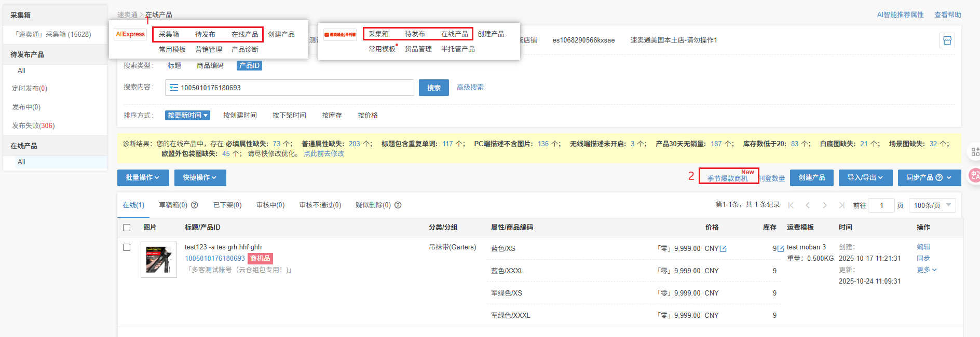The image size is (980, 337).
Task: Click 编辑 for the product
Action: coord(923,247)
